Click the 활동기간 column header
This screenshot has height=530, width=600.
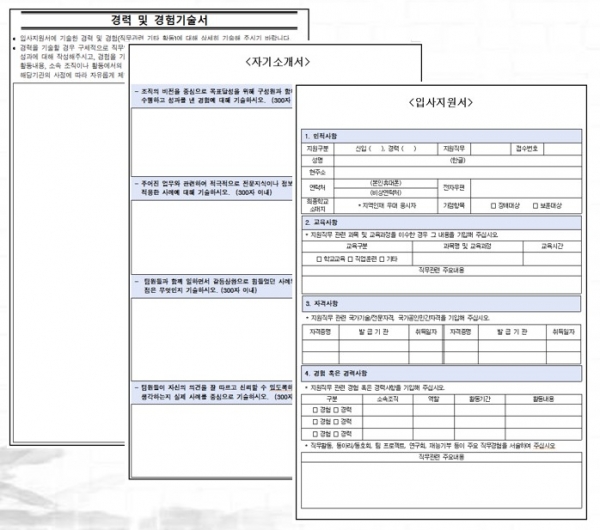479,399
